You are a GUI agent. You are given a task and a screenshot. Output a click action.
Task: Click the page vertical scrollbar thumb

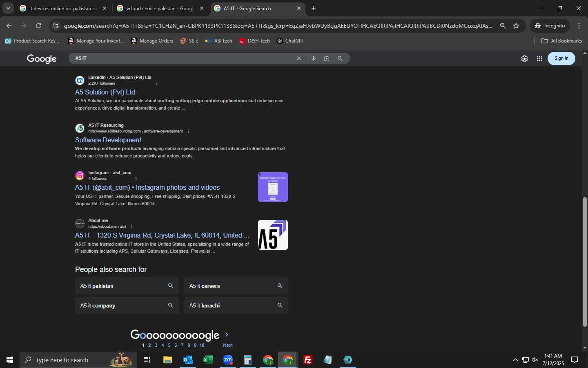(585, 262)
